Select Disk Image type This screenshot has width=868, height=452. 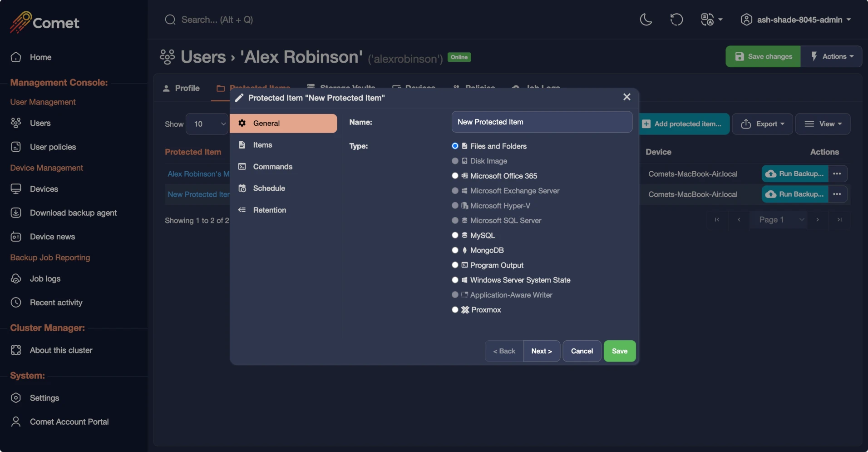point(455,161)
